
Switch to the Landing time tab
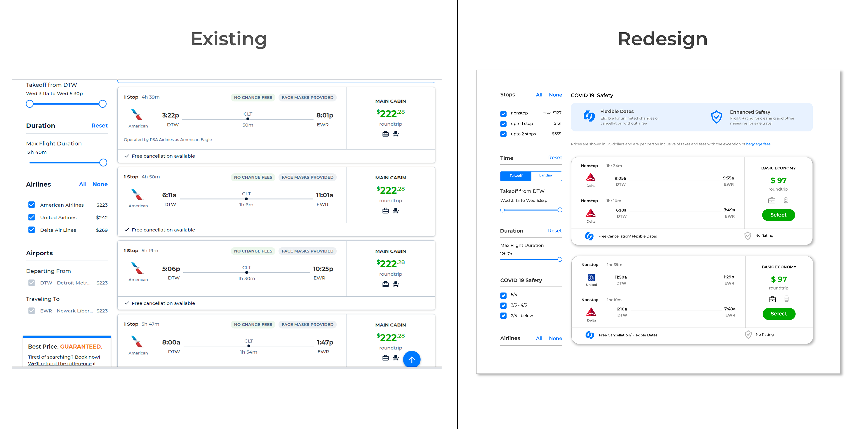pos(546,176)
